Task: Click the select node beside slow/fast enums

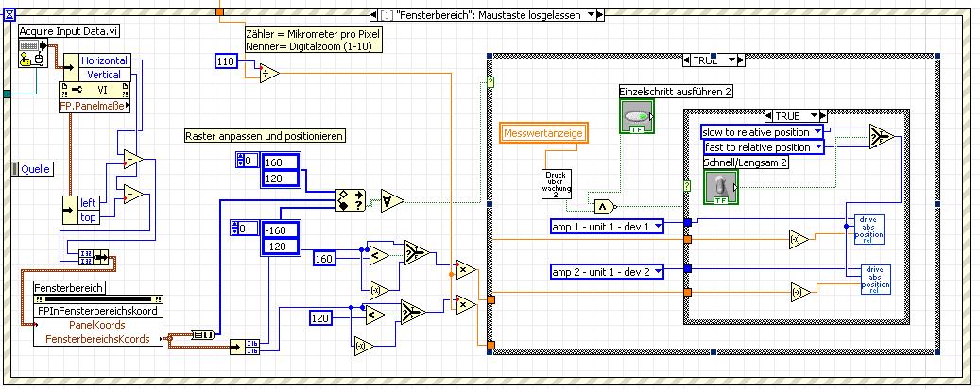Action: (x=881, y=134)
